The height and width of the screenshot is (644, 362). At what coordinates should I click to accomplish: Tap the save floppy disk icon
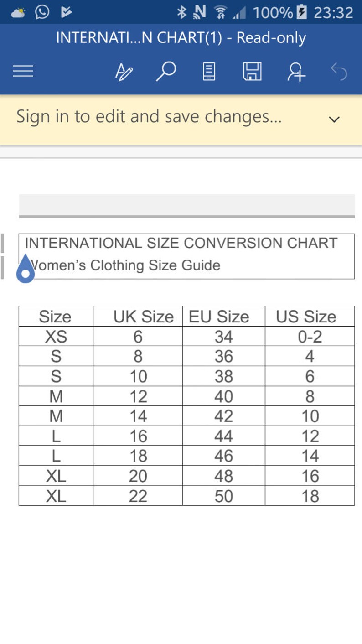252,72
